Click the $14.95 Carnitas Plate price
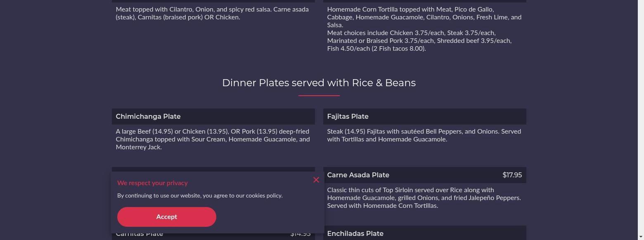This screenshot has width=644, height=240. (x=300, y=235)
